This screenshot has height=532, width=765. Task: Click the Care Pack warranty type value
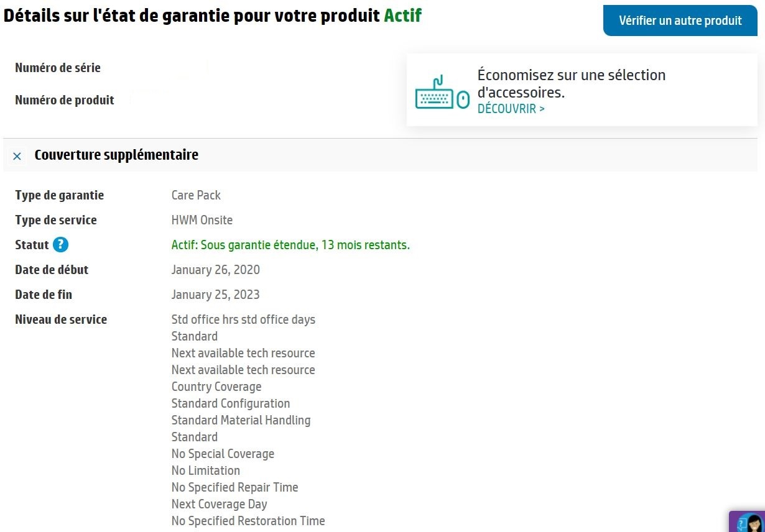(196, 195)
